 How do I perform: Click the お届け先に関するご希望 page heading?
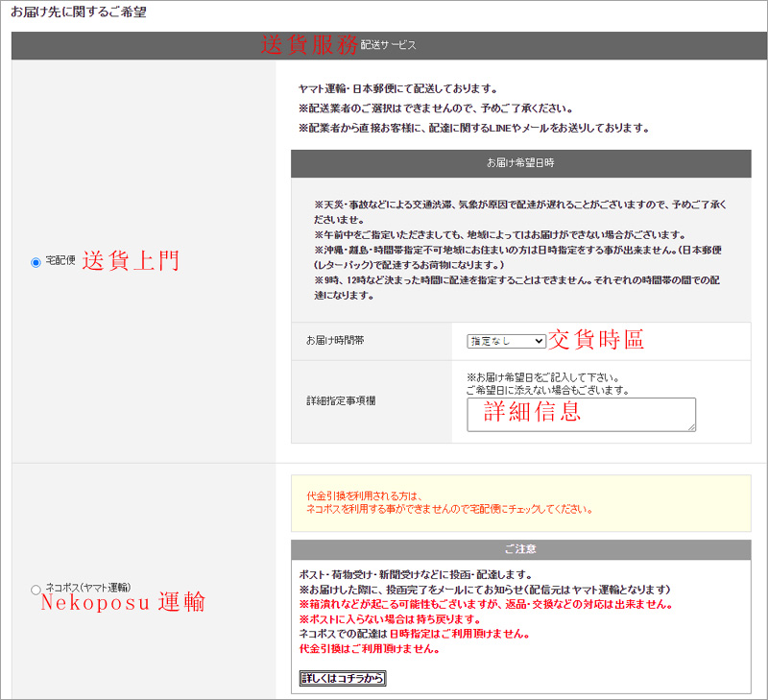[x=79, y=12]
